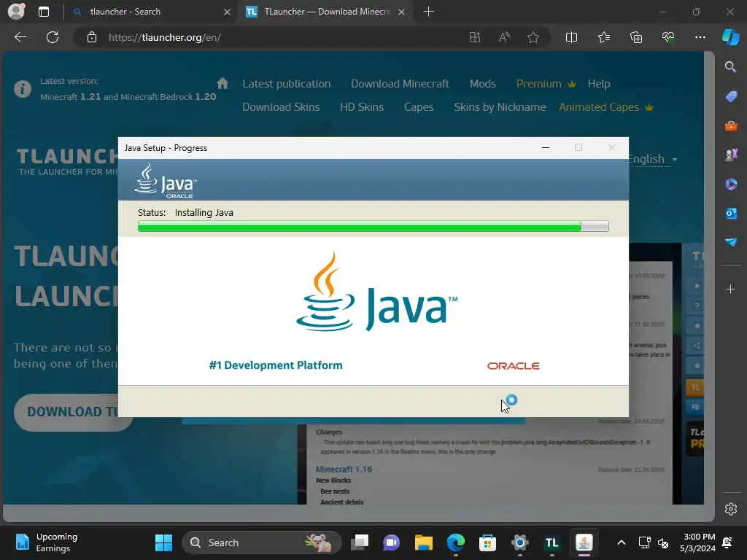The image size is (747, 560).
Task: Open the Minecraft 1.16 changelog link
Action: pyautogui.click(x=344, y=469)
